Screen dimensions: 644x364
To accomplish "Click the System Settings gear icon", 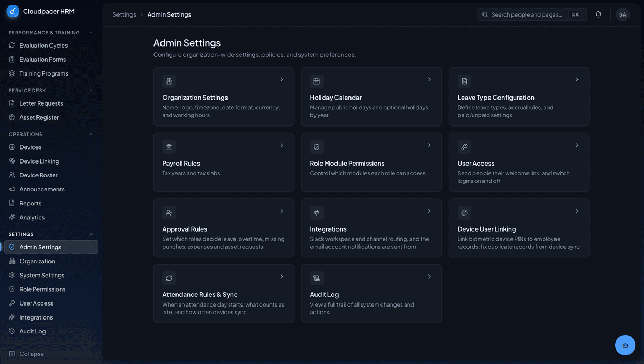I will (x=12, y=275).
